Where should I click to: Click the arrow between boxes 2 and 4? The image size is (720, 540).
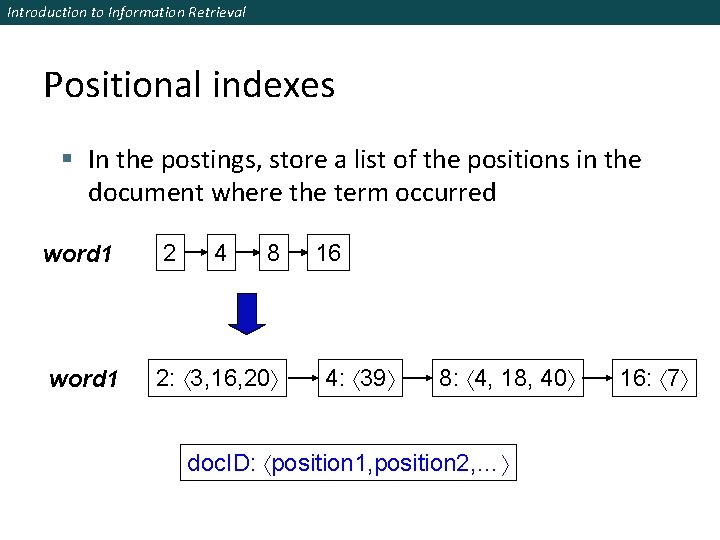(x=196, y=252)
